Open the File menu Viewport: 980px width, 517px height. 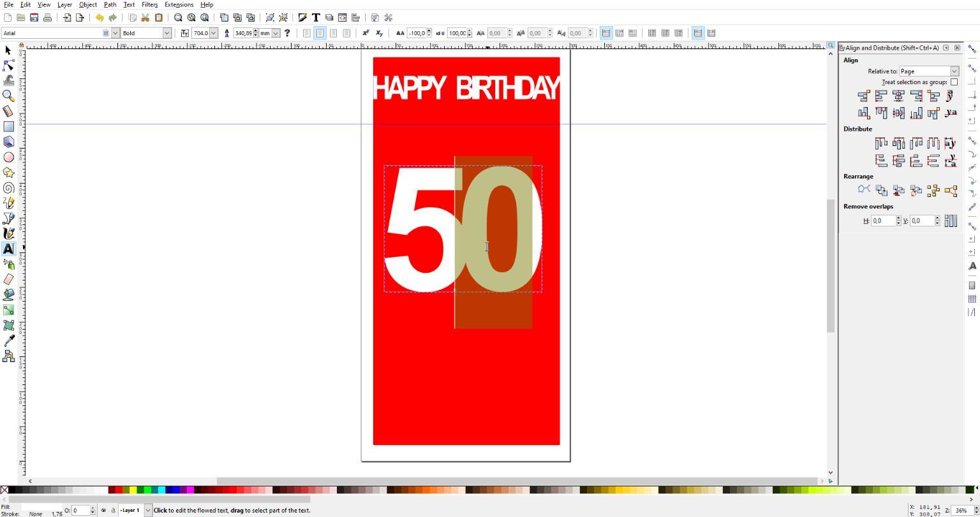click(x=8, y=4)
